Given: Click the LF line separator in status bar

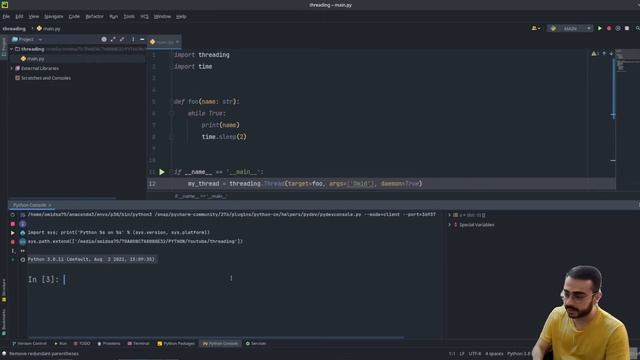Looking at the screenshot, I should click(462, 354).
